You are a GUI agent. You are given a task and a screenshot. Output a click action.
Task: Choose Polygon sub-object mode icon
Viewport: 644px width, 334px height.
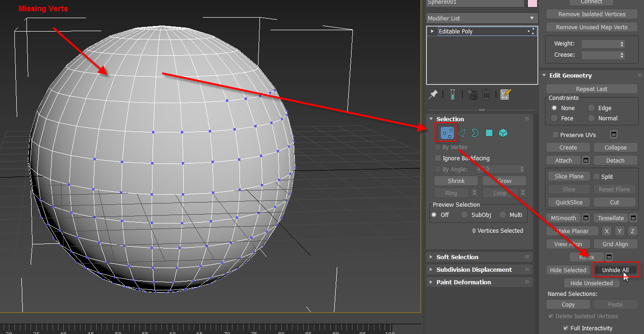tap(489, 133)
